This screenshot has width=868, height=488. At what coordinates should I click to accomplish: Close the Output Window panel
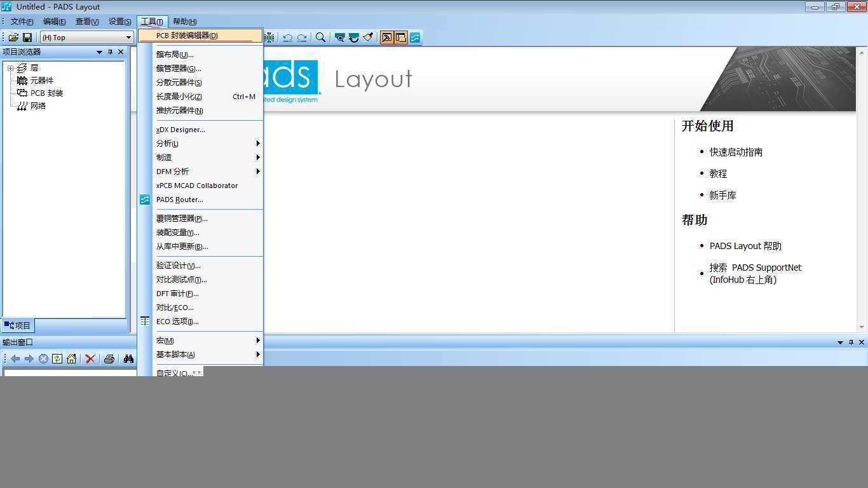(x=862, y=342)
